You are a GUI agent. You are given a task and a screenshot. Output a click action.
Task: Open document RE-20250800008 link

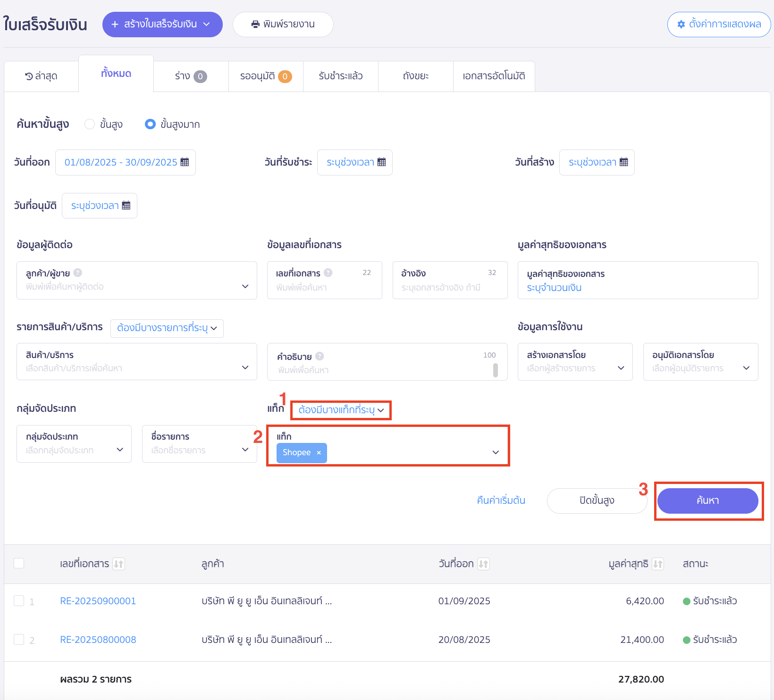(x=98, y=640)
